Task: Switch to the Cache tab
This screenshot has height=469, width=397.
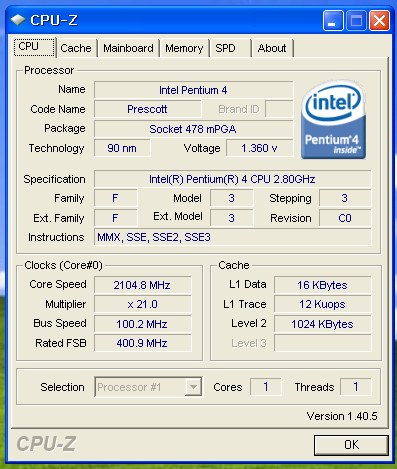Action: (x=76, y=48)
